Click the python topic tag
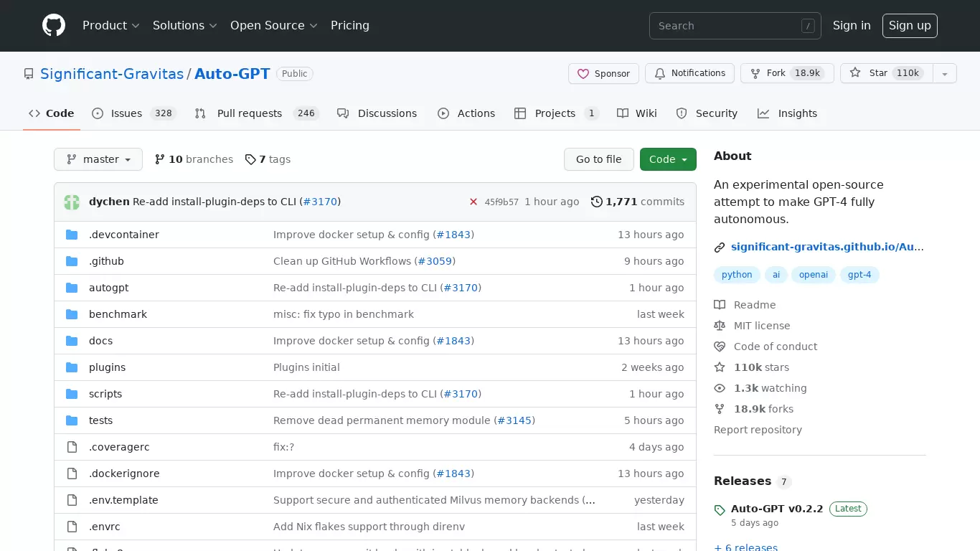Viewport: 980px width, 551px height. pos(737,275)
